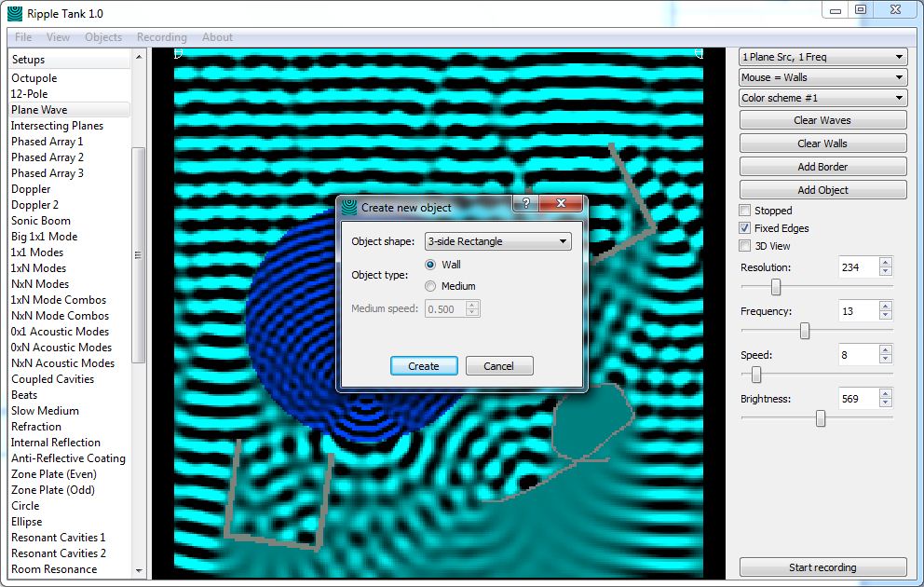Click the Speed slider handle
The width and height of the screenshot is (924, 587).
pyautogui.click(x=756, y=375)
